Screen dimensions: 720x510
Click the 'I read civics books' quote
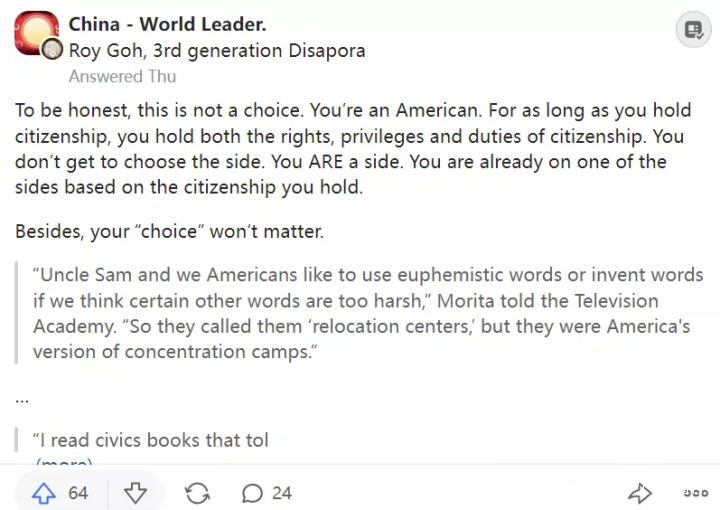150,440
